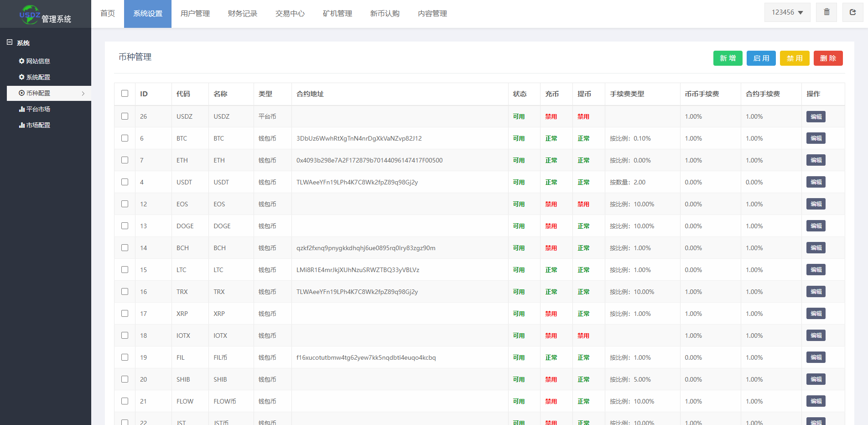Check the checkbox on the DOGE row
The image size is (868, 425).
click(x=125, y=226)
